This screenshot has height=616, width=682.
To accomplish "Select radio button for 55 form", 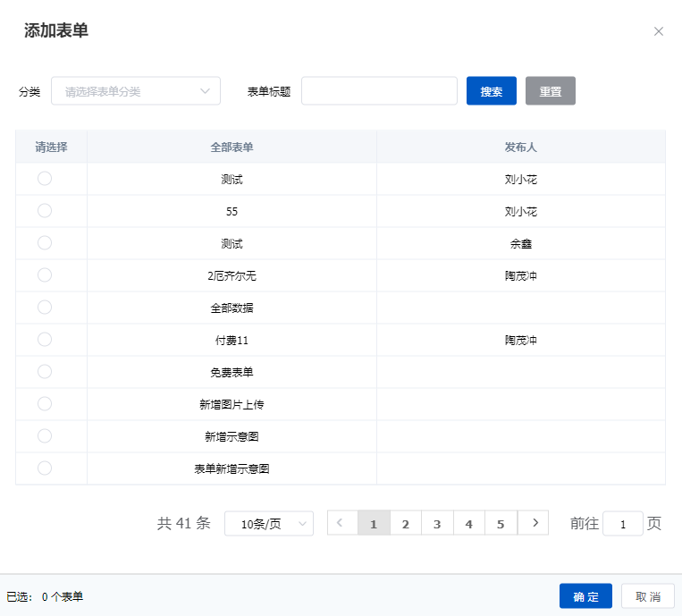I will 45,211.
